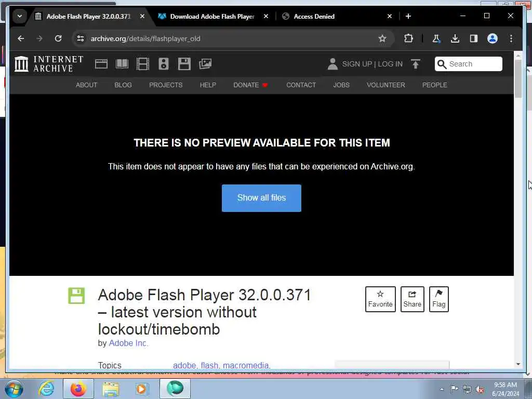
Task: Open the Adobe Inc. author link
Action: pyautogui.click(x=128, y=343)
